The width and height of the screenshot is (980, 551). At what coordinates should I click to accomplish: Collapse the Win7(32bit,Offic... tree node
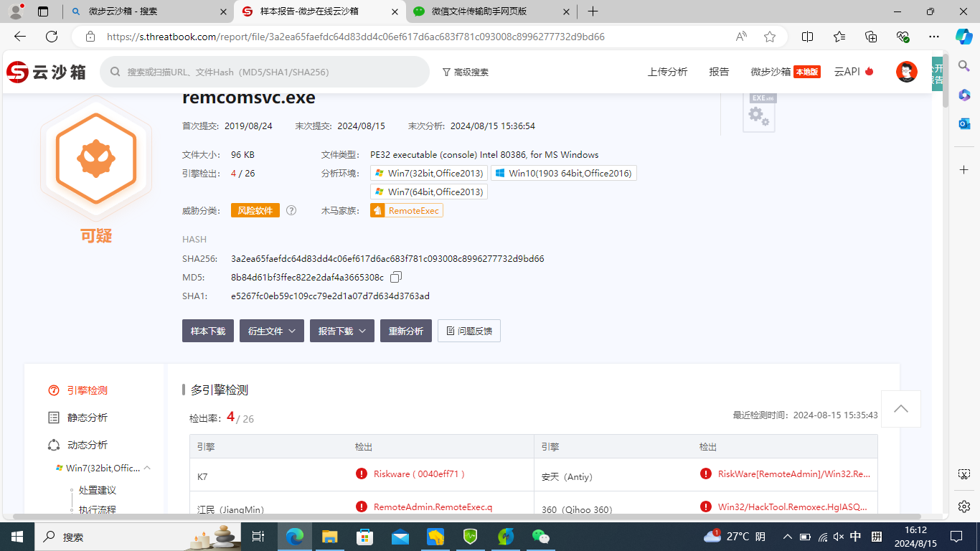(x=147, y=468)
